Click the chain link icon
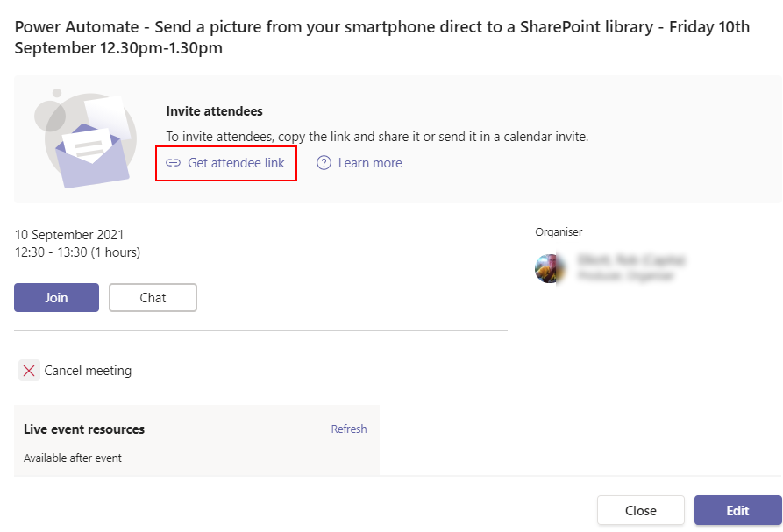The height and width of the screenshot is (532, 783). (173, 163)
